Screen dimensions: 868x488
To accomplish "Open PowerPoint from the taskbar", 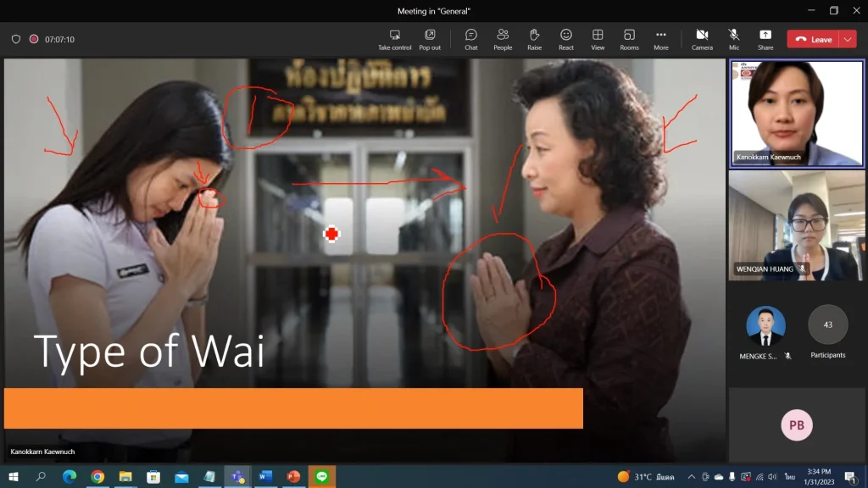I will [x=293, y=477].
